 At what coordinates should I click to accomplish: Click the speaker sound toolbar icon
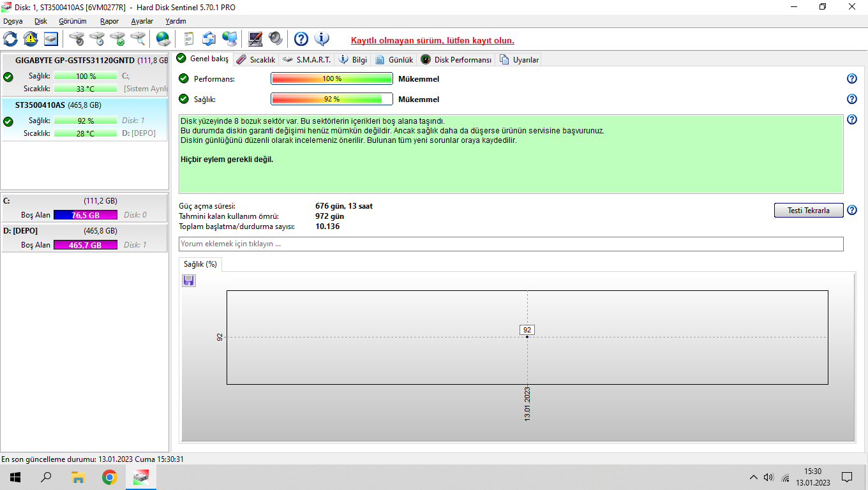(276, 39)
